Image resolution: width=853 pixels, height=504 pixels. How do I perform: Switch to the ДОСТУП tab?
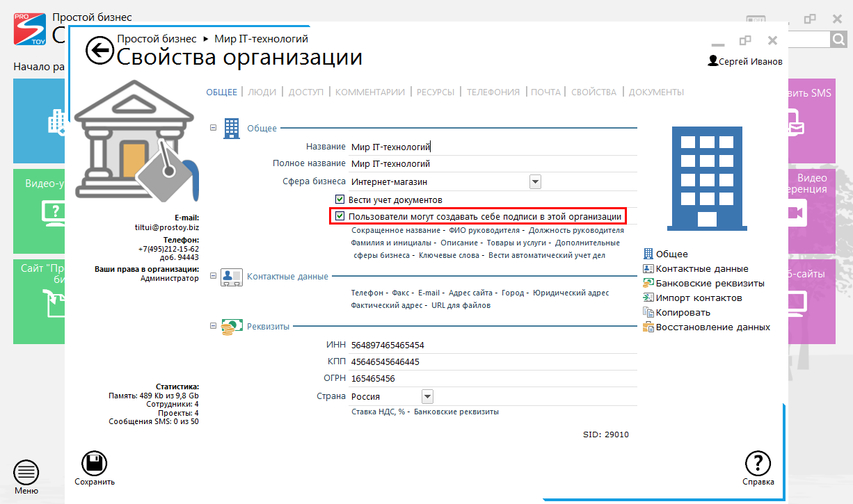pyautogui.click(x=306, y=92)
